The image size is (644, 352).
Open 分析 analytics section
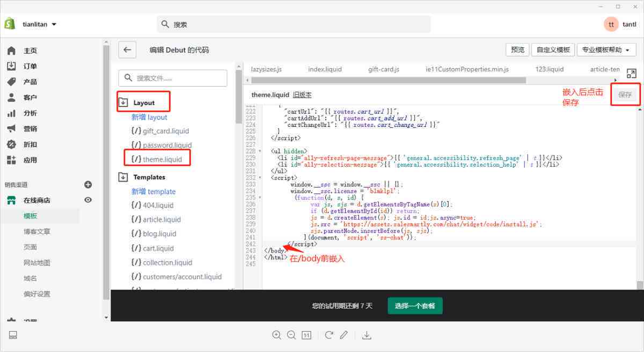tap(30, 113)
